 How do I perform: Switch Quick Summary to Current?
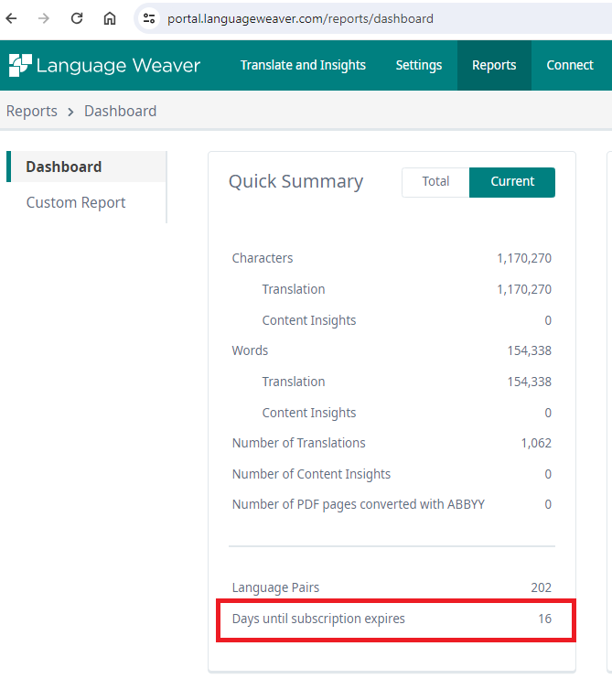click(x=512, y=182)
